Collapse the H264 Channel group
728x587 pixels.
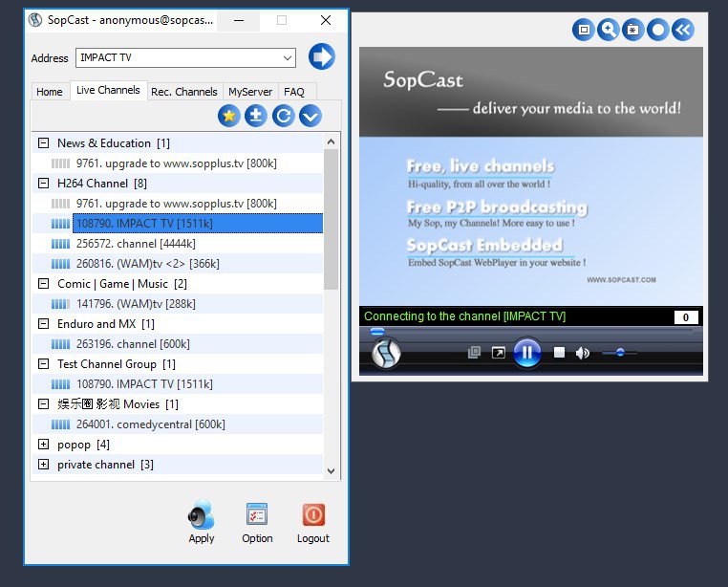(x=43, y=183)
